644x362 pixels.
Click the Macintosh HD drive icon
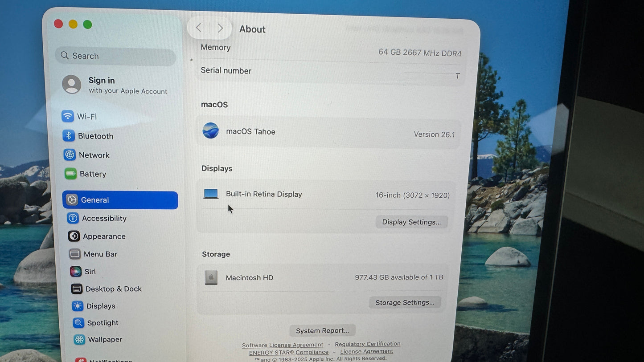coord(210,277)
